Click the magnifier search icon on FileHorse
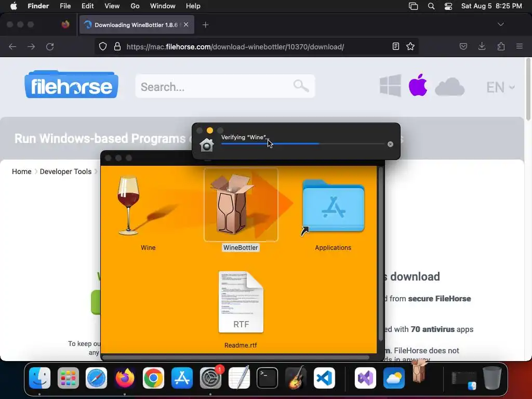Image resolution: width=532 pixels, height=399 pixels. tap(301, 86)
